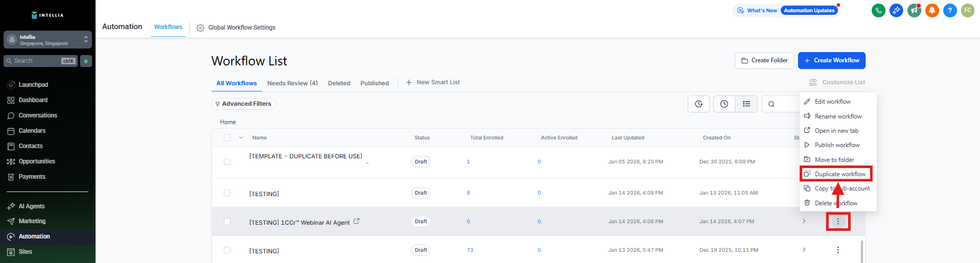Viewport: 980px width, 263px height.
Task: Open the orange notifications bell
Action: coord(932,10)
